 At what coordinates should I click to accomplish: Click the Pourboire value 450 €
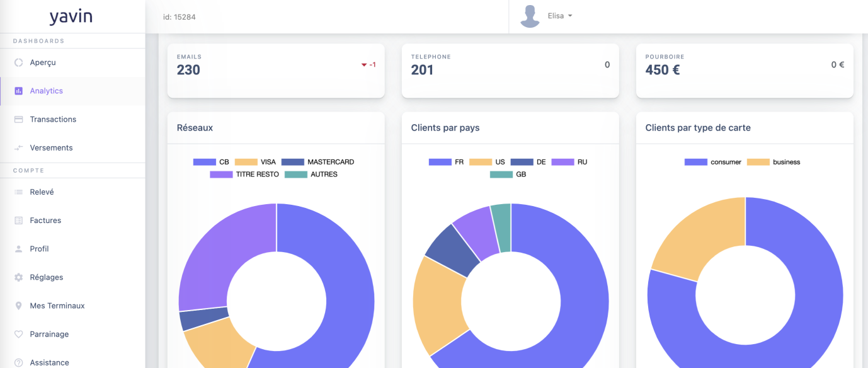pyautogui.click(x=663, y=70)
